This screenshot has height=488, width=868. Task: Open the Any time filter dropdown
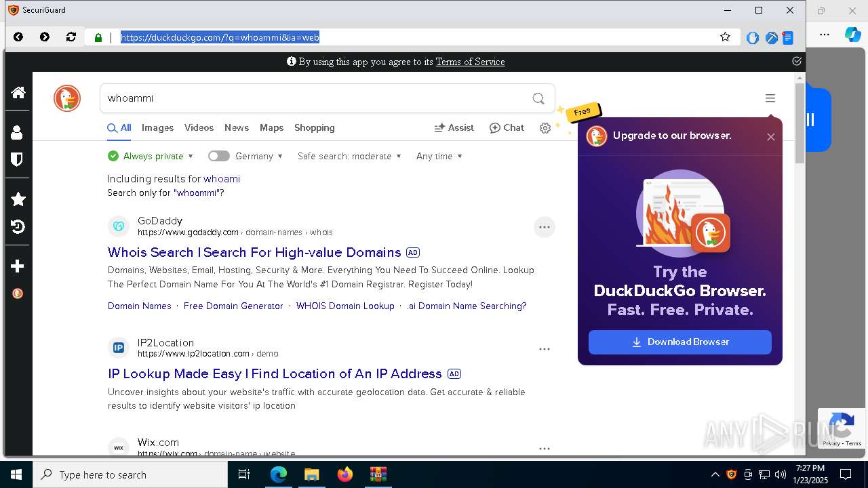tap(439, 156)
